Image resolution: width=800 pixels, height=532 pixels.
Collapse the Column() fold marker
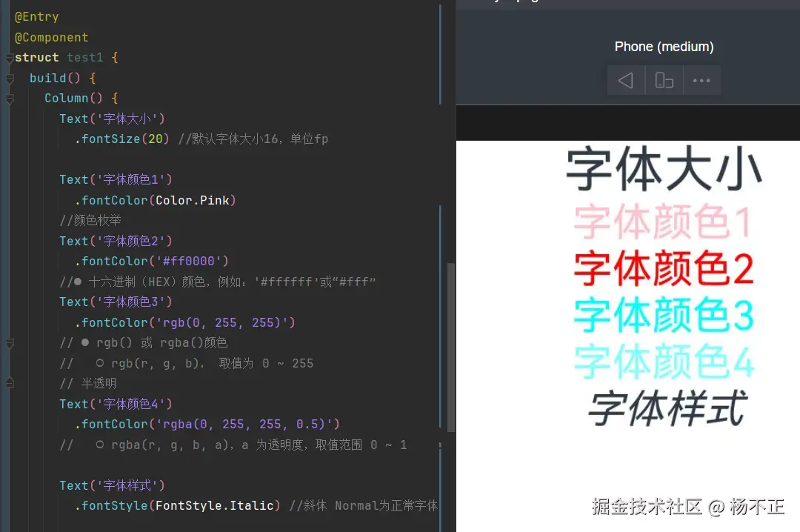(x=9, y=99)
